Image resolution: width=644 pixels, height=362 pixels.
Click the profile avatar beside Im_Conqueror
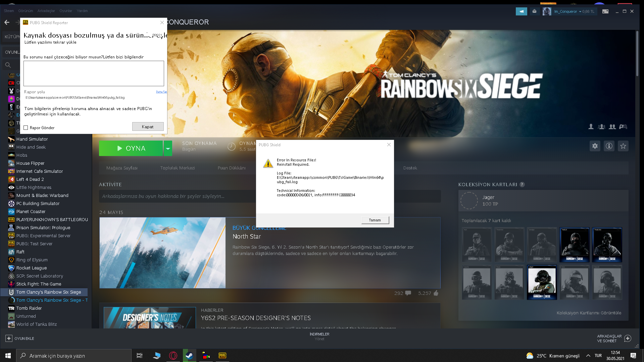[547, 11]
